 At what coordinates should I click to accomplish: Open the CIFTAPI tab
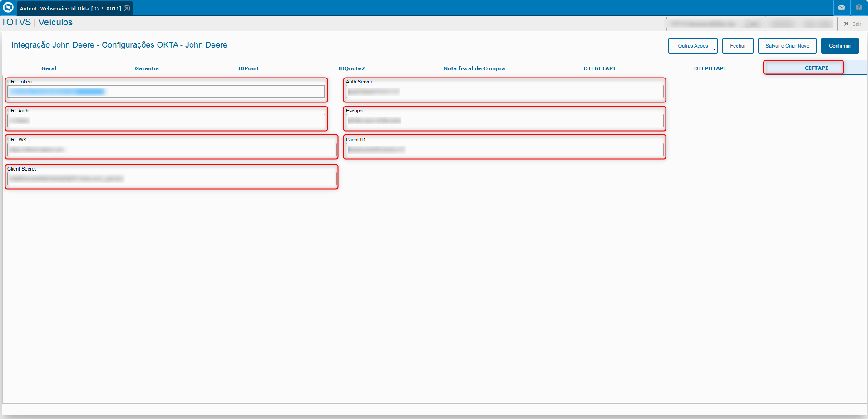pos(816,68)
